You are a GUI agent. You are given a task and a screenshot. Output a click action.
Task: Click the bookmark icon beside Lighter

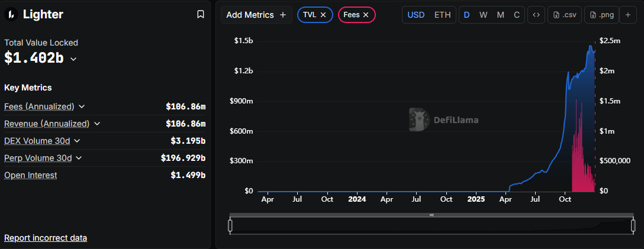tap(201, 15)
